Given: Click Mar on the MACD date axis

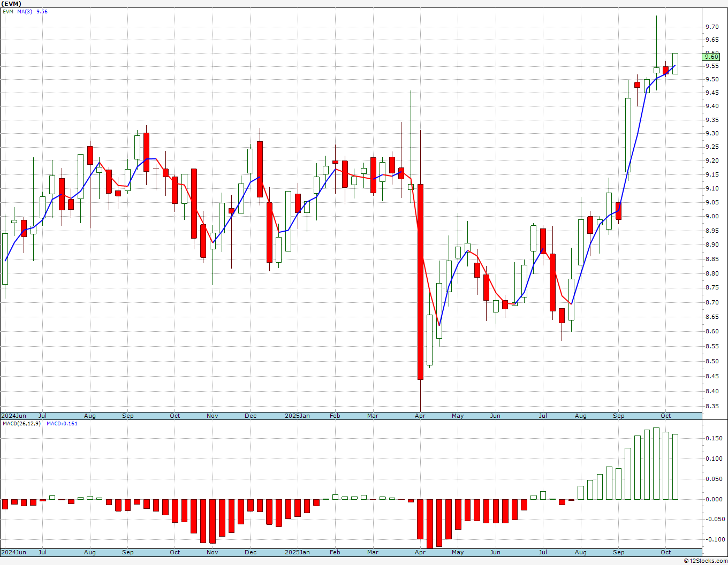Looking at the screenshot, I should pyautogui.click(x=373, y=552).
